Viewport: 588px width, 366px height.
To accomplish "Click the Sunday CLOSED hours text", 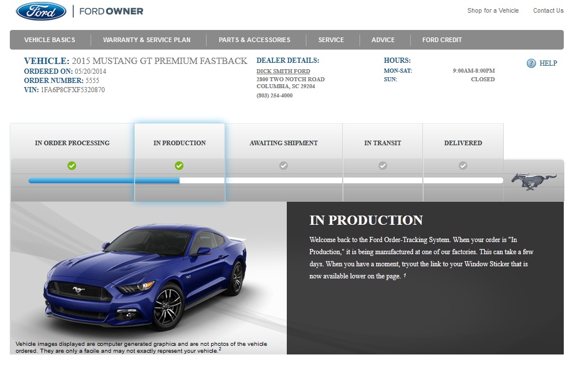I will tap(482, 80).
